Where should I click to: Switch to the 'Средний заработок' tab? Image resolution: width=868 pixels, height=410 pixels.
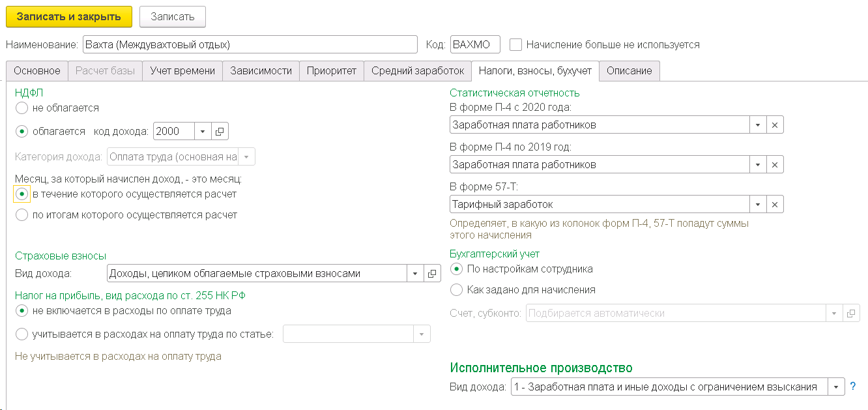[417, 71]
